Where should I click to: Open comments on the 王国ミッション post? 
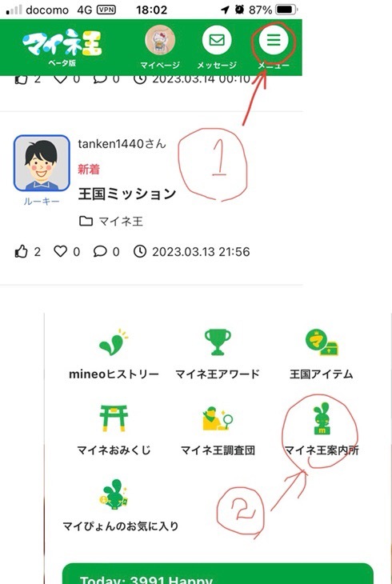point(100,251)
